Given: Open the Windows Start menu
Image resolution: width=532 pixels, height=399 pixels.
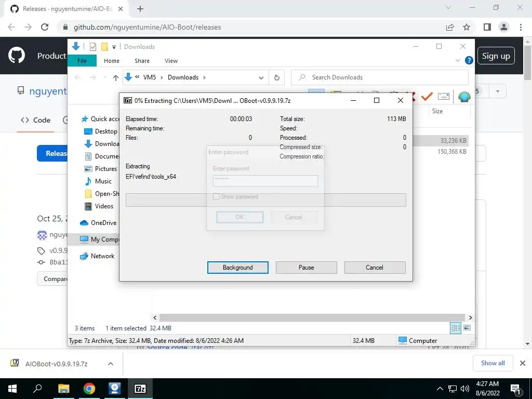Looking at the screenshot, I should point(12,389).
